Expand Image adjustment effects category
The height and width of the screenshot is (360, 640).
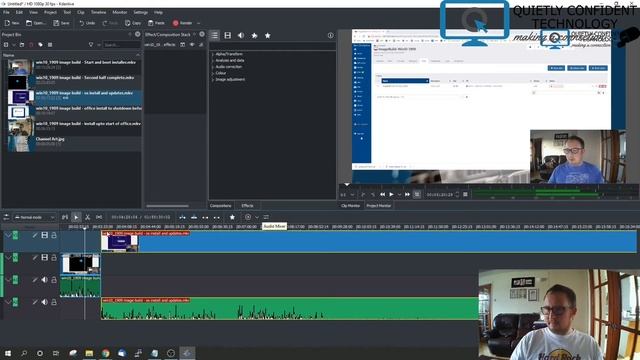(x=213, y=79)
